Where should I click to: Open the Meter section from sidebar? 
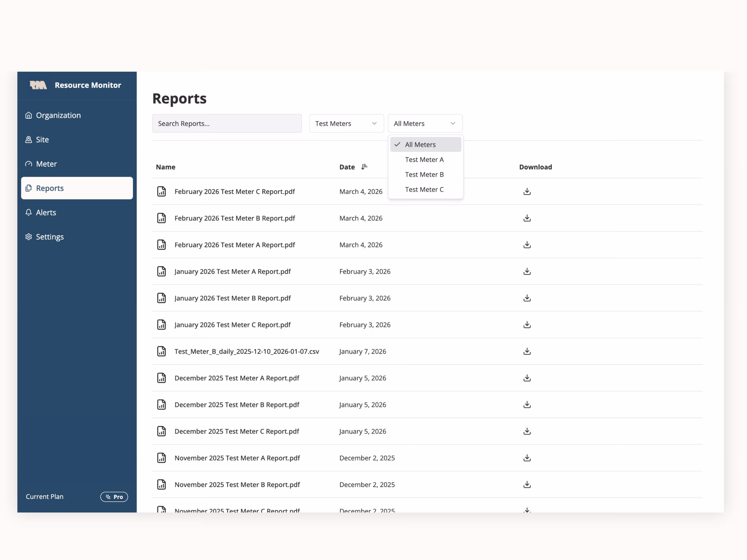coord(46,164)
